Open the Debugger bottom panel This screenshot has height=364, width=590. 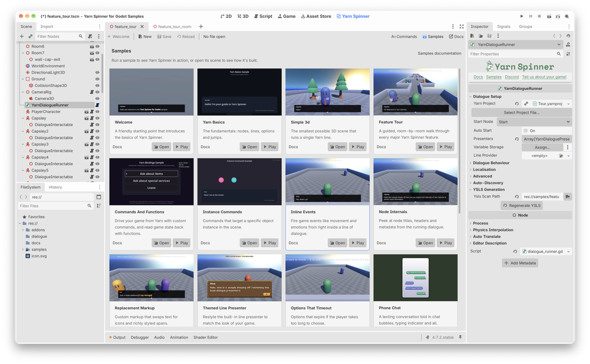click(x=139, y=338)
